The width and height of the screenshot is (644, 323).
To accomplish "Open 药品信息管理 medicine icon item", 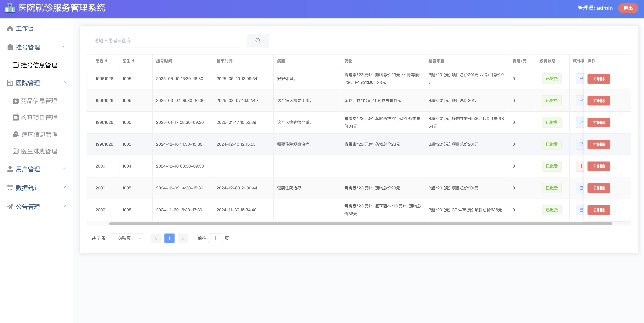I will (x=16, y=101).
